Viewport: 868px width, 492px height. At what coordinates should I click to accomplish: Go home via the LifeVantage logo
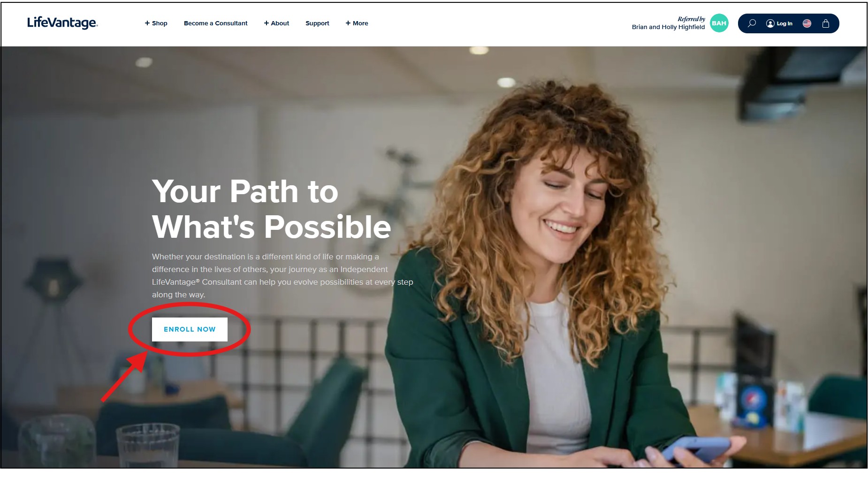point(62,23)
